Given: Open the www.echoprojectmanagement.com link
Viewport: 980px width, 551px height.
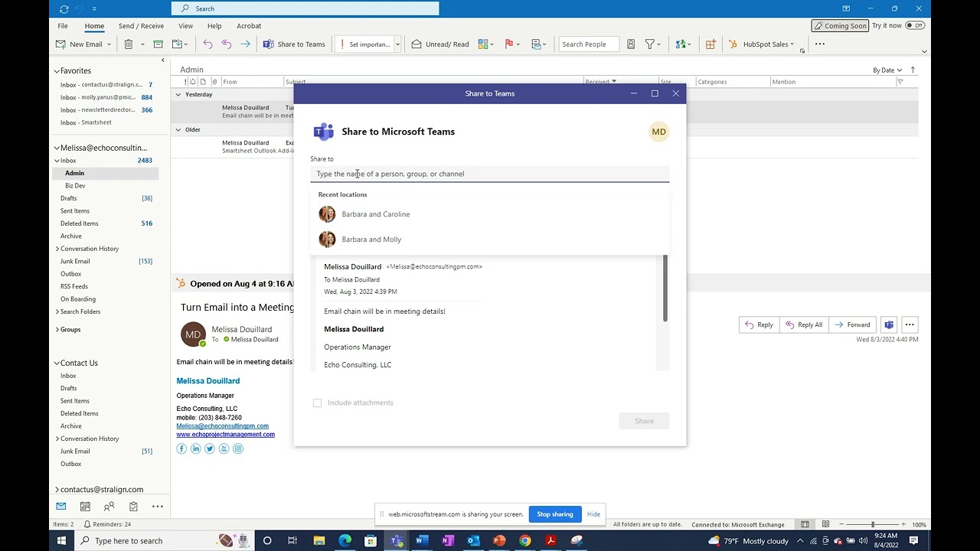Looking at the screenshot, I should click(226, 435).
